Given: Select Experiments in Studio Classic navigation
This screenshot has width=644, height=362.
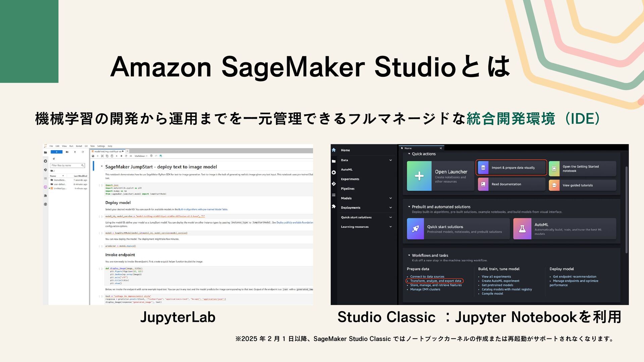Looking at the screenshot, I should click(350, 179).
